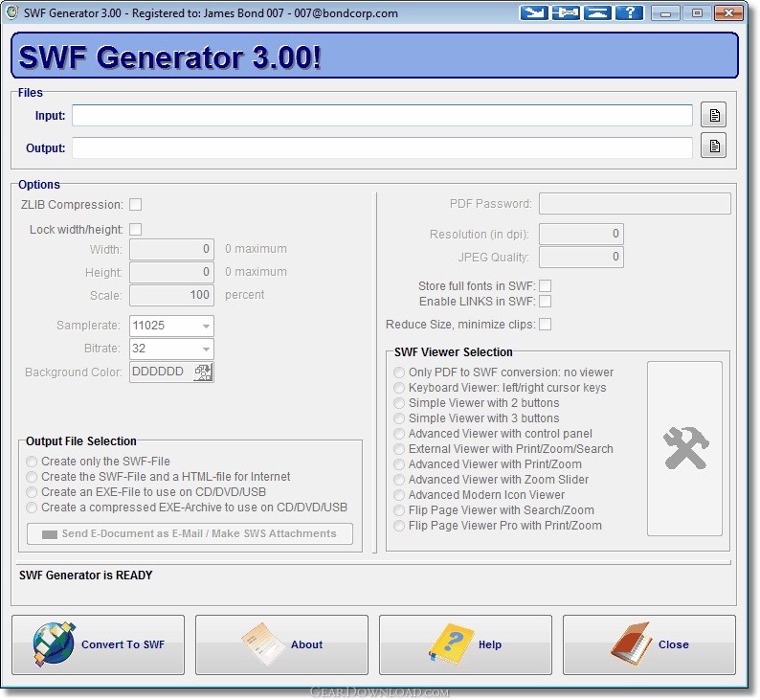Screen dimensions: 760x700
Task: Click the viewer tools hammer-wrench icon
Action: 685,448
